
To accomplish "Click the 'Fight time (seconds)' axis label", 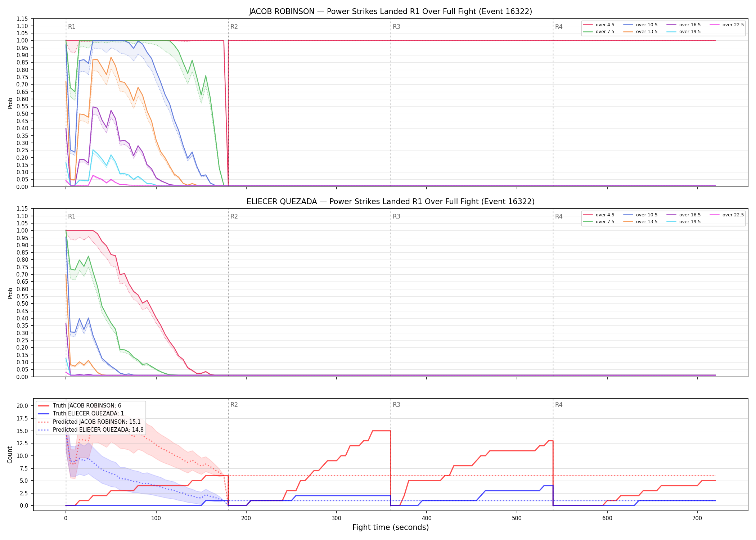I will point(391,527).
